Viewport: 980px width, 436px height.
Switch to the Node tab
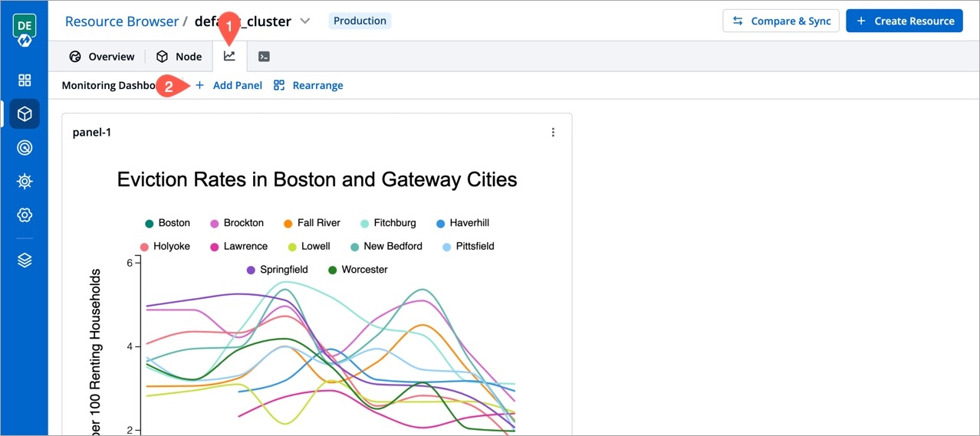point(179,57)
